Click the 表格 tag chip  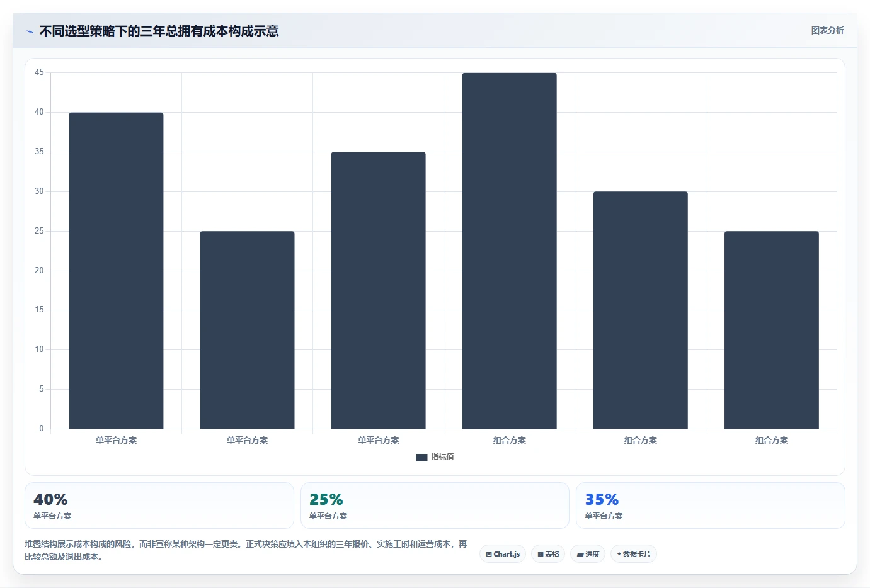coord(548,554)
